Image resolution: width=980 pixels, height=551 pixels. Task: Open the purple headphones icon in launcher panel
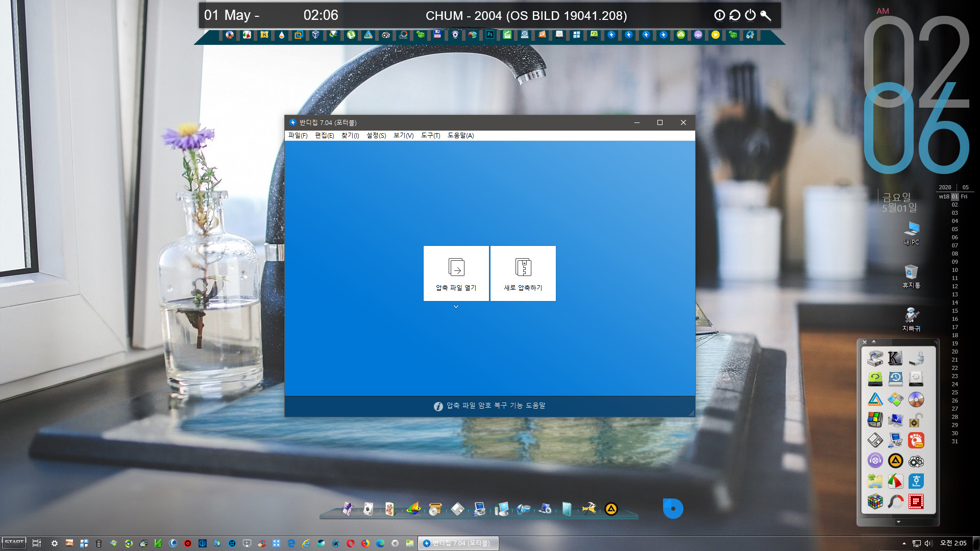point(875,461)
